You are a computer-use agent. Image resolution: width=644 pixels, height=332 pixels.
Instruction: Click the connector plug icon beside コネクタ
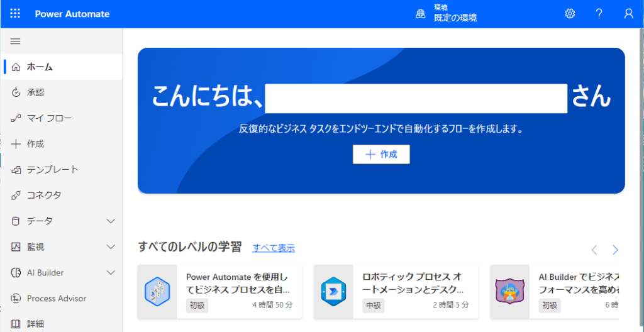(16, 196)
